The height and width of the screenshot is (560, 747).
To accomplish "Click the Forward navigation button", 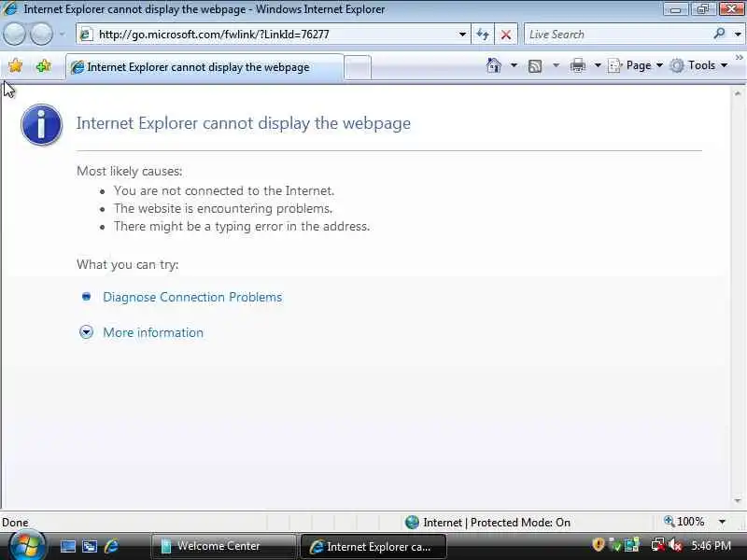I will pos(41,35).
